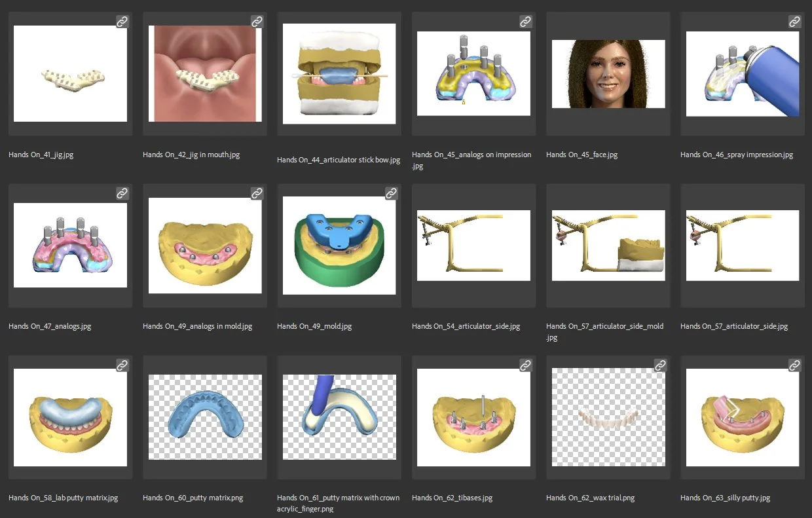The image size is (812, 518).
Task: Select the spray impression image thumbnail
Action: point(743,74)
